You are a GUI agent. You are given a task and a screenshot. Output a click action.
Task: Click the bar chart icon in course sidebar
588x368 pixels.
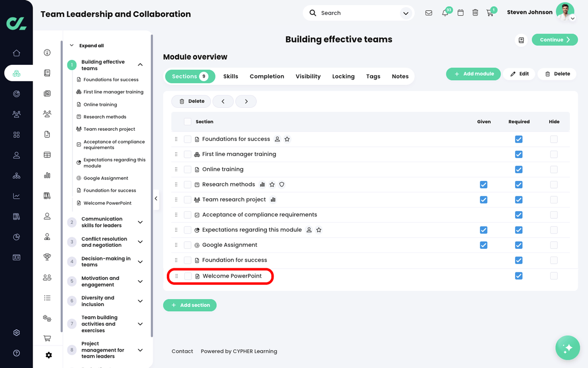[x=47, y=175]
